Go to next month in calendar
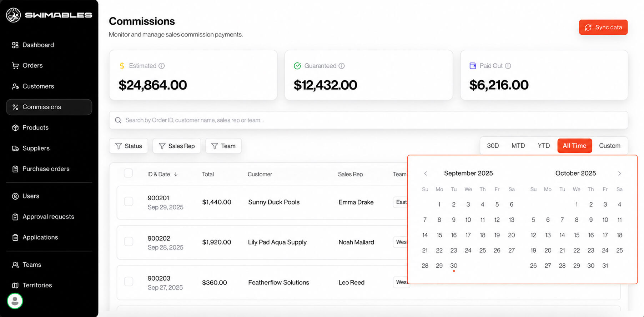 click(619, 173)
